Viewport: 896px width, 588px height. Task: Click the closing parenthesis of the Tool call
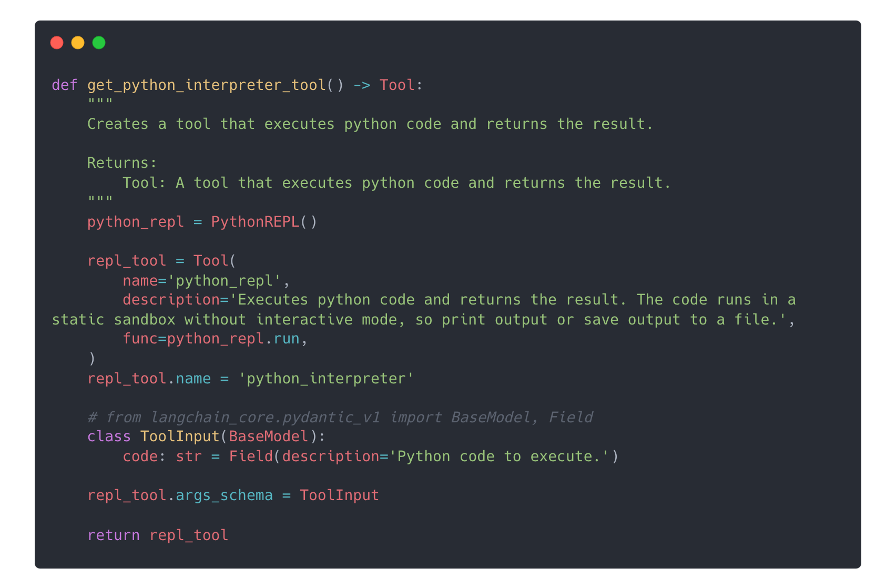92,359
